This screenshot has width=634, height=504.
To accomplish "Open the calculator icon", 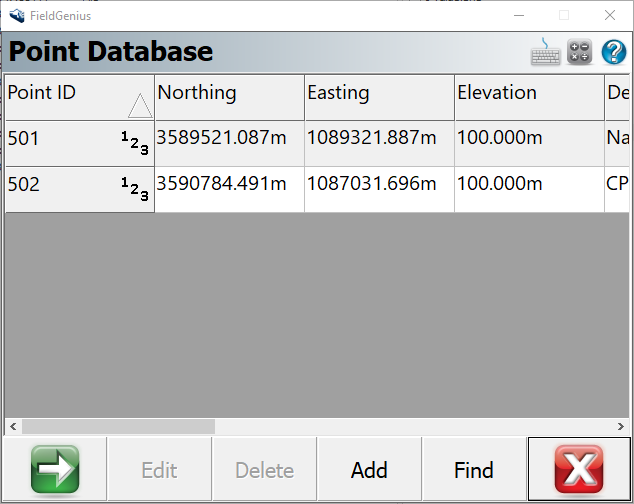I will (x=580, y=52).
